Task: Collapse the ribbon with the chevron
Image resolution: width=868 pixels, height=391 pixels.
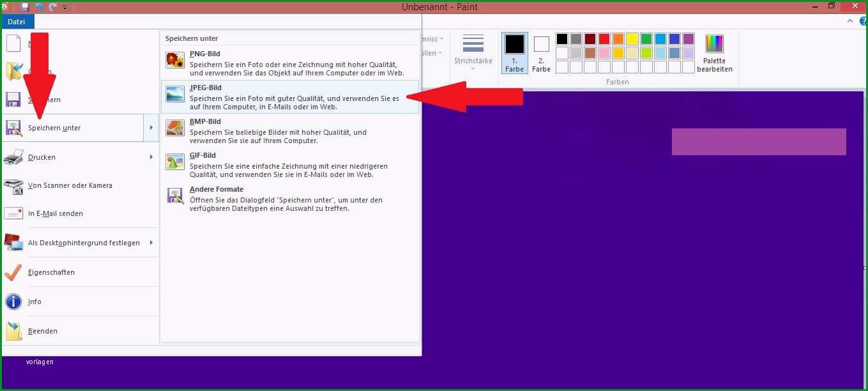Action: click(x=850, y=22)
